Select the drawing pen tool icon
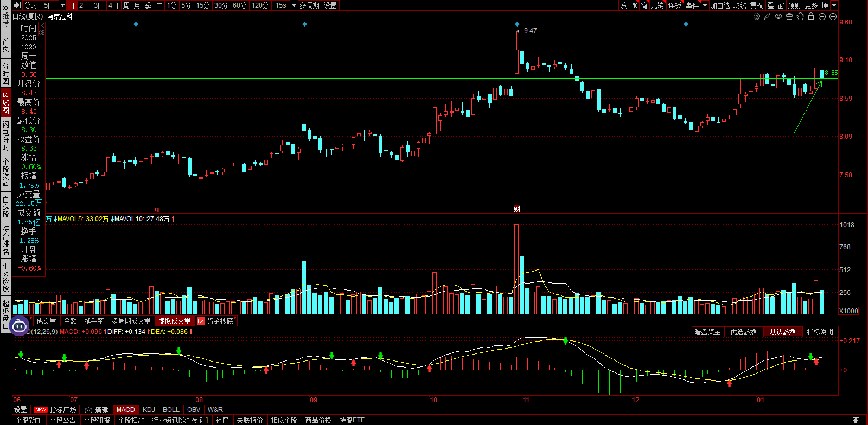 767,16
